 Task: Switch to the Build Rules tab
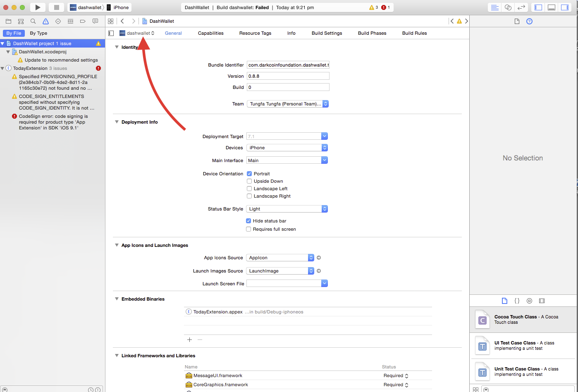point(415,33)
